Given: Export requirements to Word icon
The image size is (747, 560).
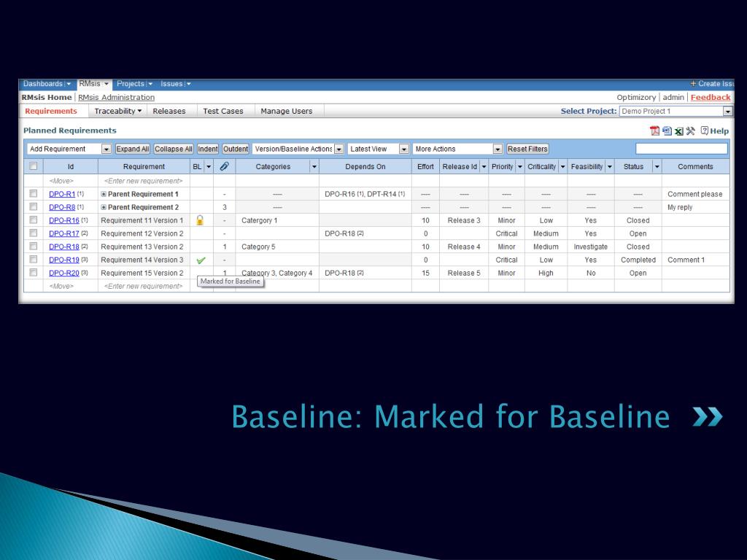Looking at the screenshot, I should pos(667,131).
